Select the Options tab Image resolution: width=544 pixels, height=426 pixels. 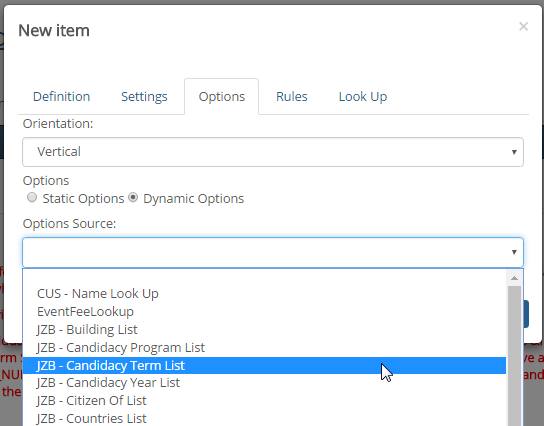point(221,96)
